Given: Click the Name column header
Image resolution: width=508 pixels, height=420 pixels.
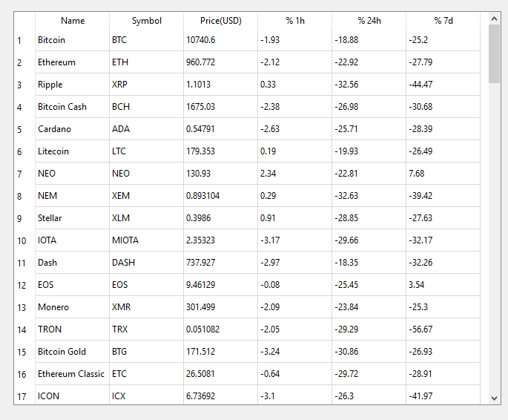Looking at the screenshot, I should [72, 21].
